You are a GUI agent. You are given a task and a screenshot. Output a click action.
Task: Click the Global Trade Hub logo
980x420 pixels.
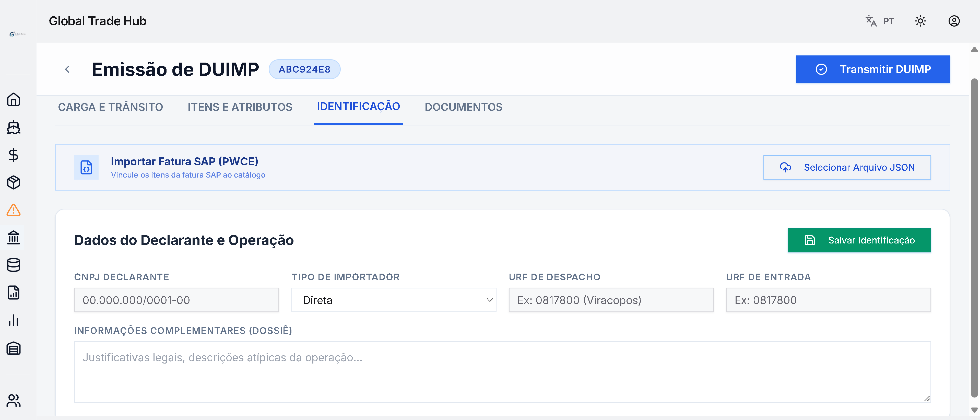click(18, 34)
